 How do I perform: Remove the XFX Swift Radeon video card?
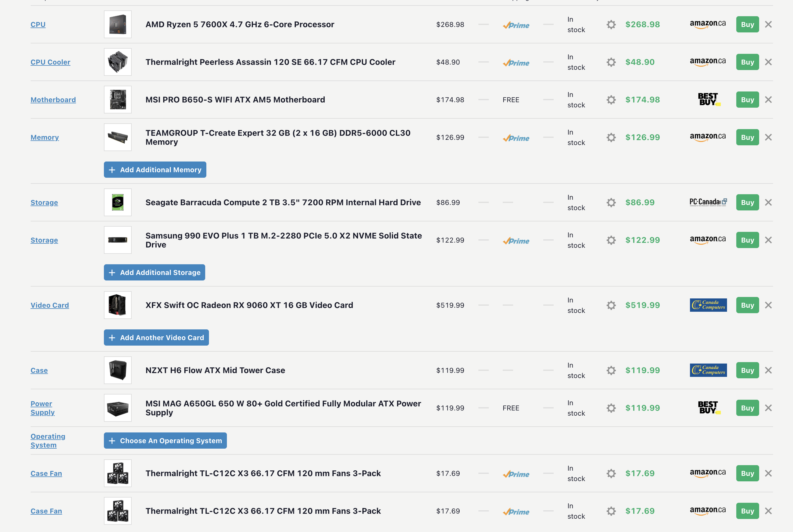[x=768, y=305]
